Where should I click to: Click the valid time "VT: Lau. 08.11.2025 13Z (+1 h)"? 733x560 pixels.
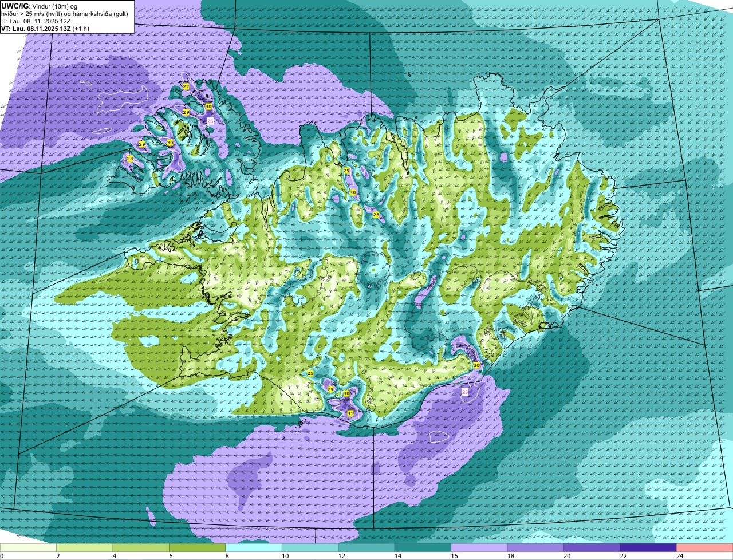coord(45,29)
